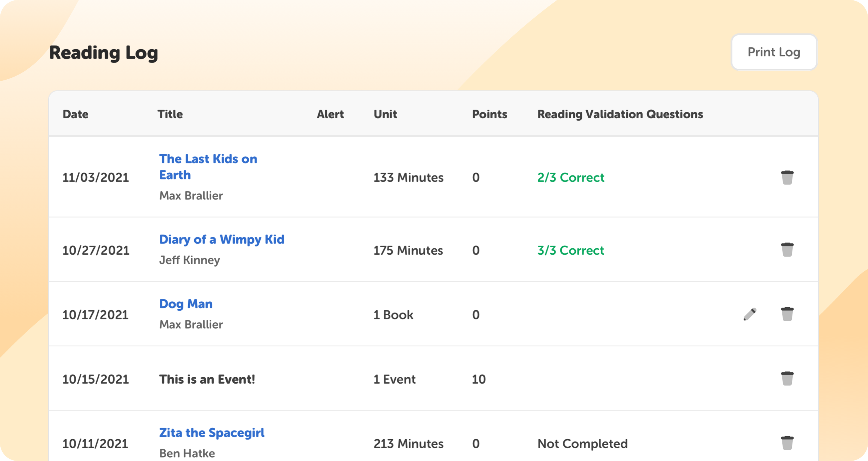Click author Jeff Kinney
Screen dimensions: 868x461
[x=190, y=260]
